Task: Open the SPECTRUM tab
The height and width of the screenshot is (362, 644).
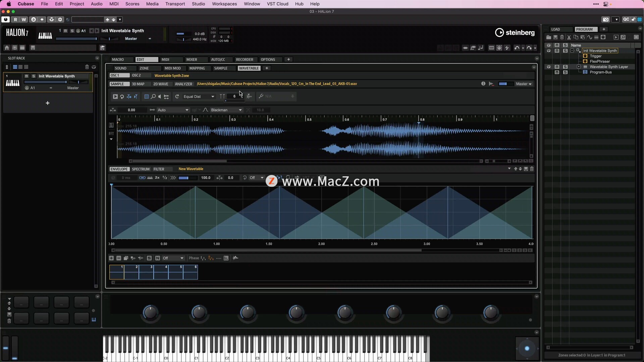Action: pos(141,169)
